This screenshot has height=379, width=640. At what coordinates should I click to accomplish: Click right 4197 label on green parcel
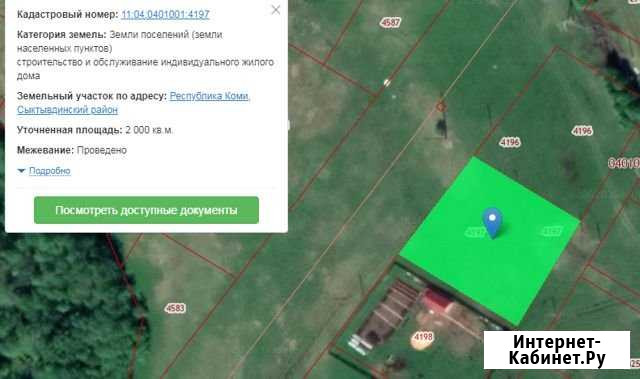(552, 231)
